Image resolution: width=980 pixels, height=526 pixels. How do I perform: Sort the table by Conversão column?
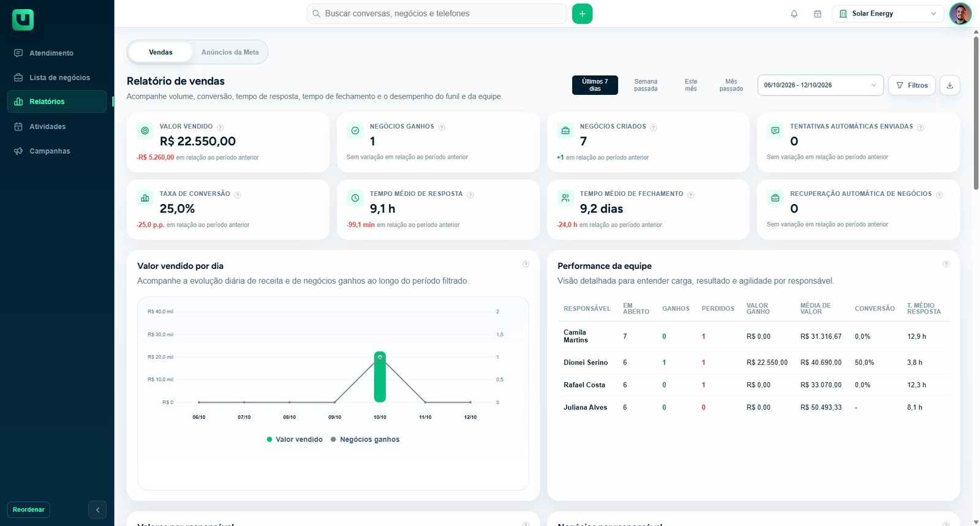(875, 309)
